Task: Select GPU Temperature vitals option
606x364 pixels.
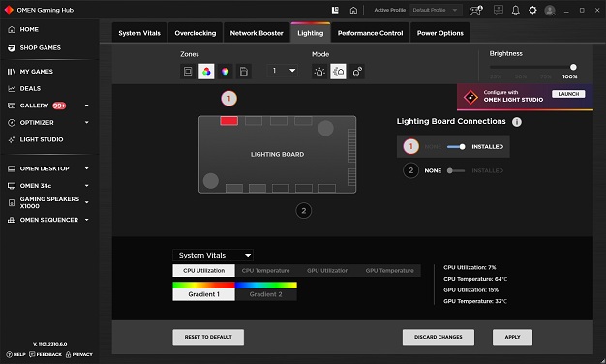Action: [389, 270]
